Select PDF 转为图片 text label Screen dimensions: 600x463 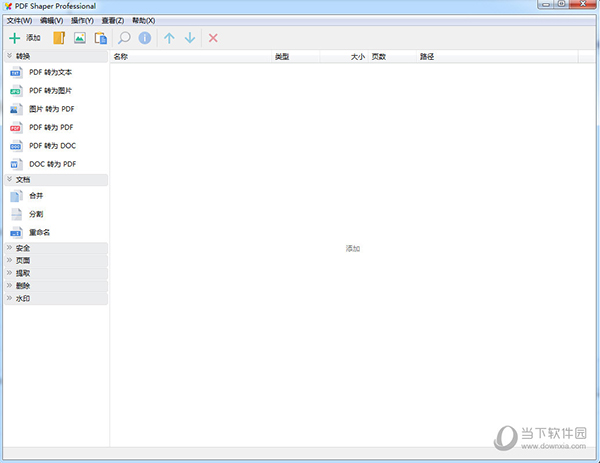click(51, 91)
